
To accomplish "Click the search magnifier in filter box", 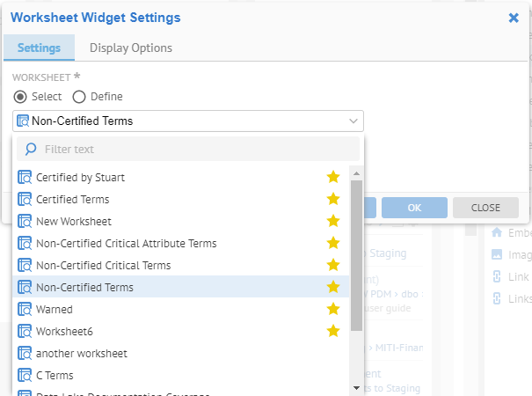I will click(31, 150).
